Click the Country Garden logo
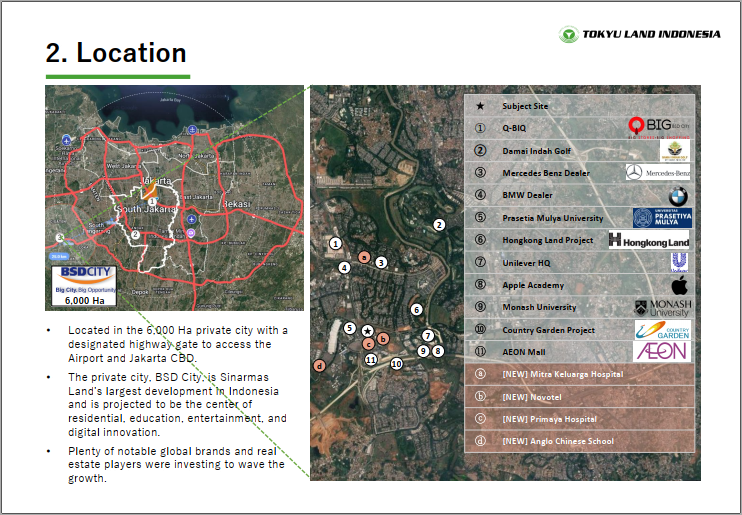This screenshot has height=515, width=742. pos(661,330)
